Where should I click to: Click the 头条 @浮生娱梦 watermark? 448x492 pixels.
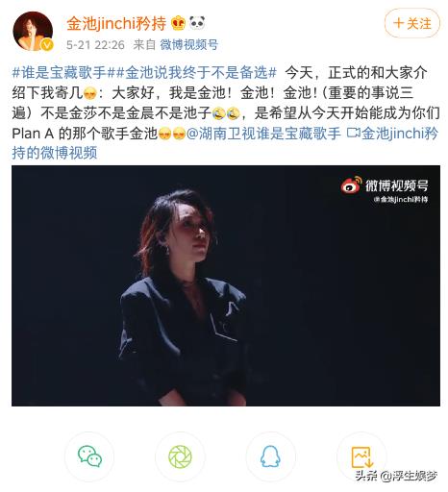pos(397,476)
